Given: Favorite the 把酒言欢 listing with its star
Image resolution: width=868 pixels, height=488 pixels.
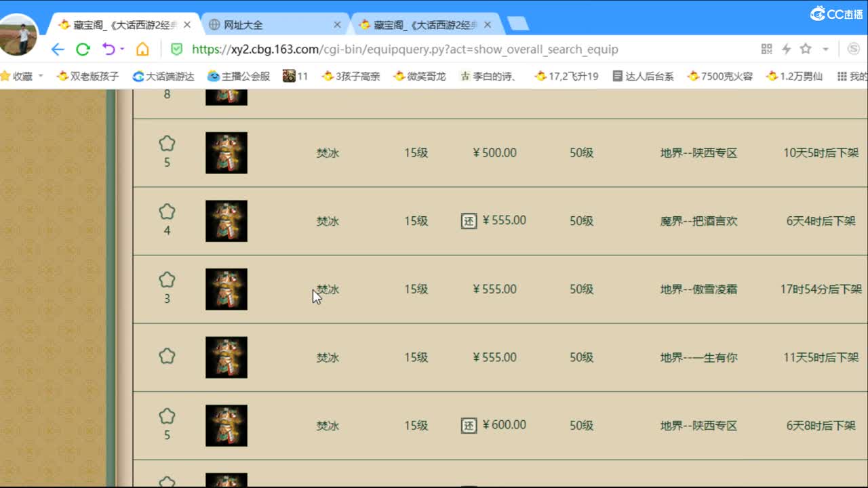Looking at the screenshot, I should (x=167, y=212).
